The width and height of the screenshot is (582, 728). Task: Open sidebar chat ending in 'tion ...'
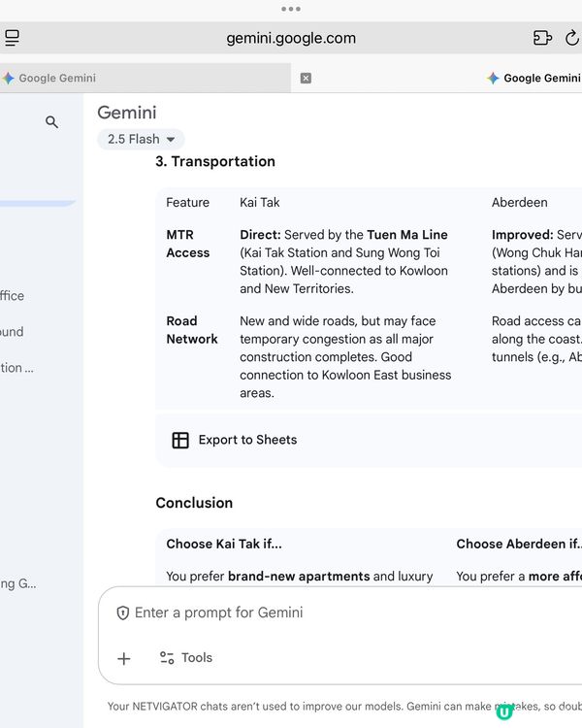point(16,368)
